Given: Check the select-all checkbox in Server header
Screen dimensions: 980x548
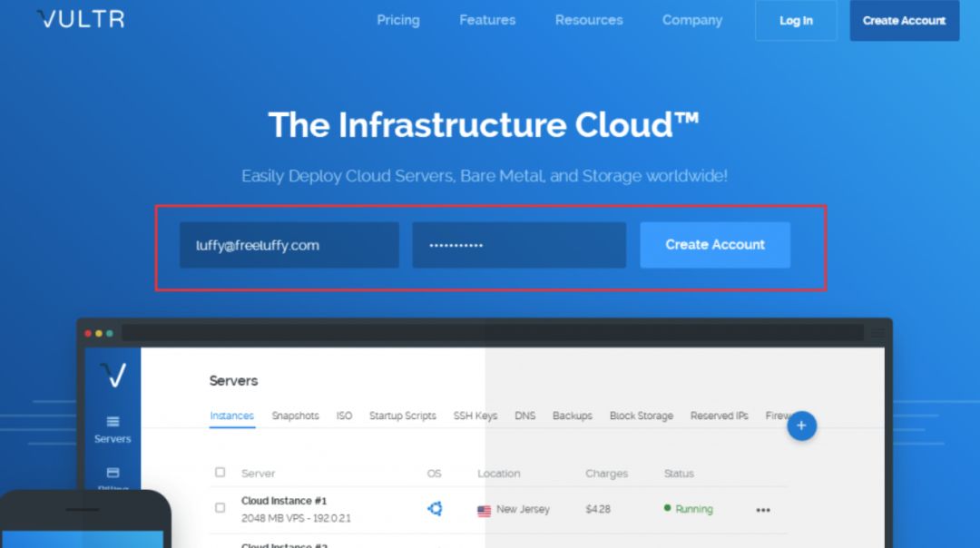Looking at the screenshot, I should click(220, 473).
